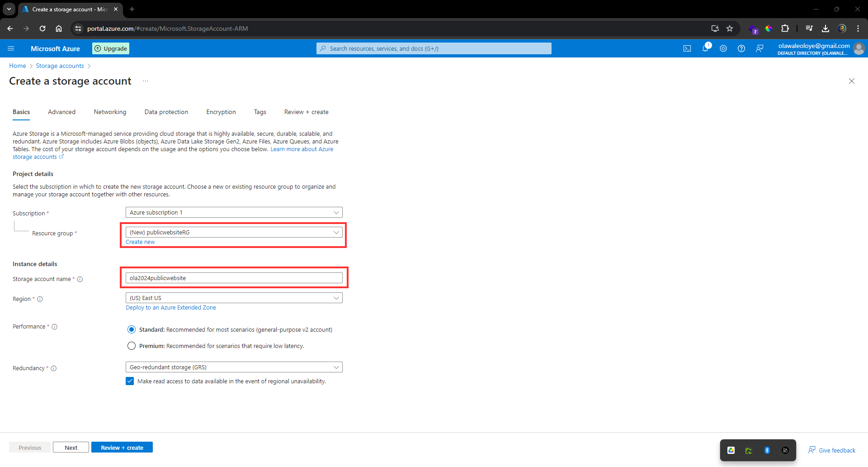Switch to the Networking tab
The width and height of the screenshot is (868, 467).
(x=110, y=112)
